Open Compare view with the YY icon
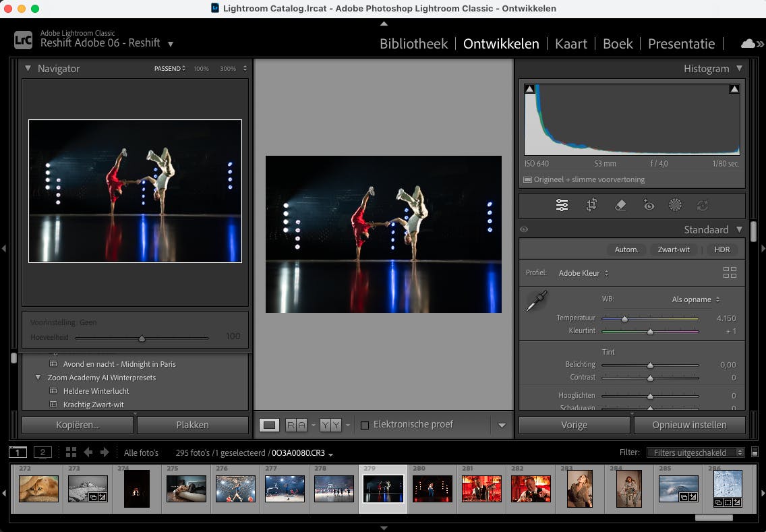The width and height of the screenshot is (766, 532). click(x=330, y=425)
